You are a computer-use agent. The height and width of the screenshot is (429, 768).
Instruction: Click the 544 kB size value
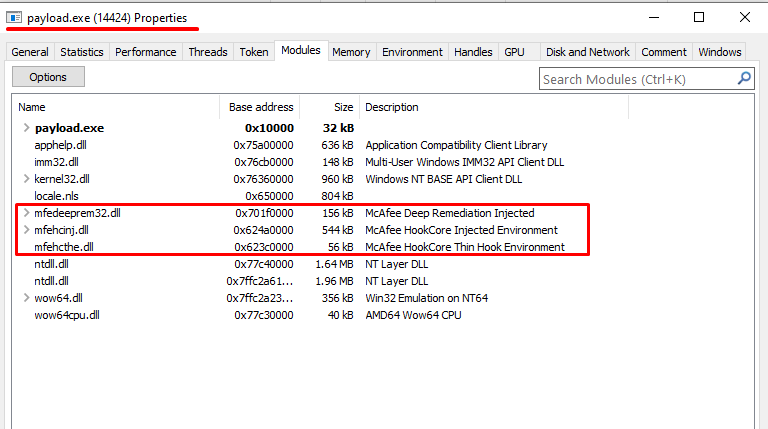pos(337,230)
